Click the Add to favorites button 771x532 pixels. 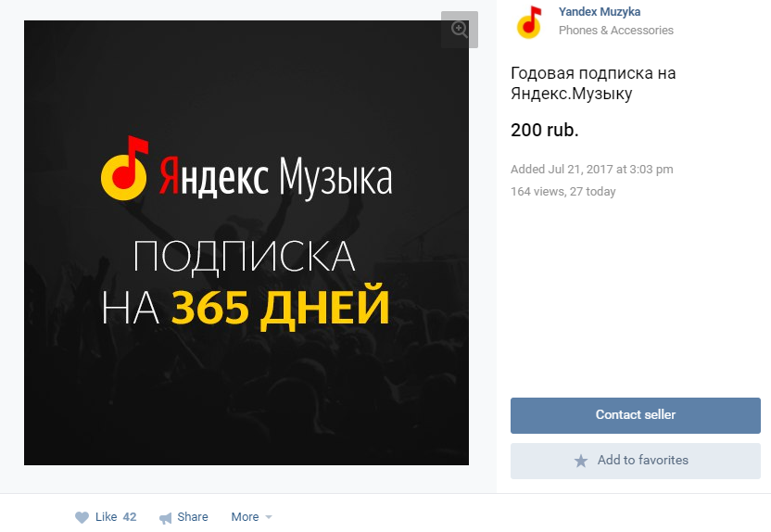(x=636, y=461)
